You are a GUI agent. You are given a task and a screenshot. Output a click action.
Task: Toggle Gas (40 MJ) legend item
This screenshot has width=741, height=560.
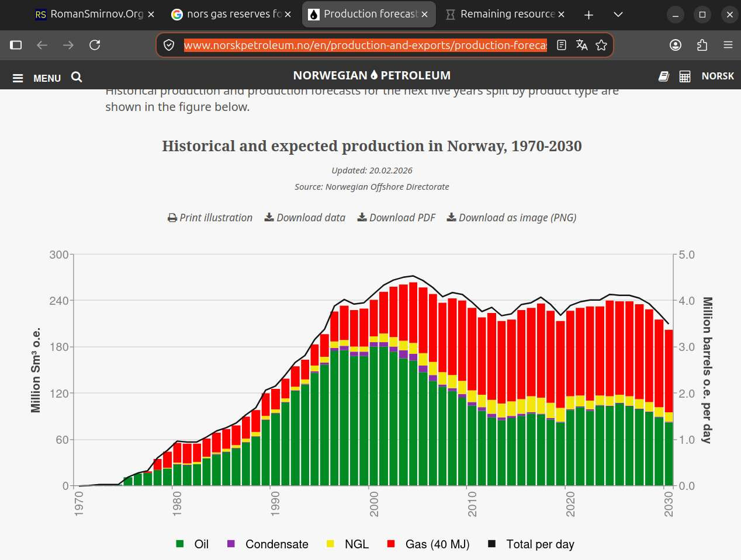428,544
